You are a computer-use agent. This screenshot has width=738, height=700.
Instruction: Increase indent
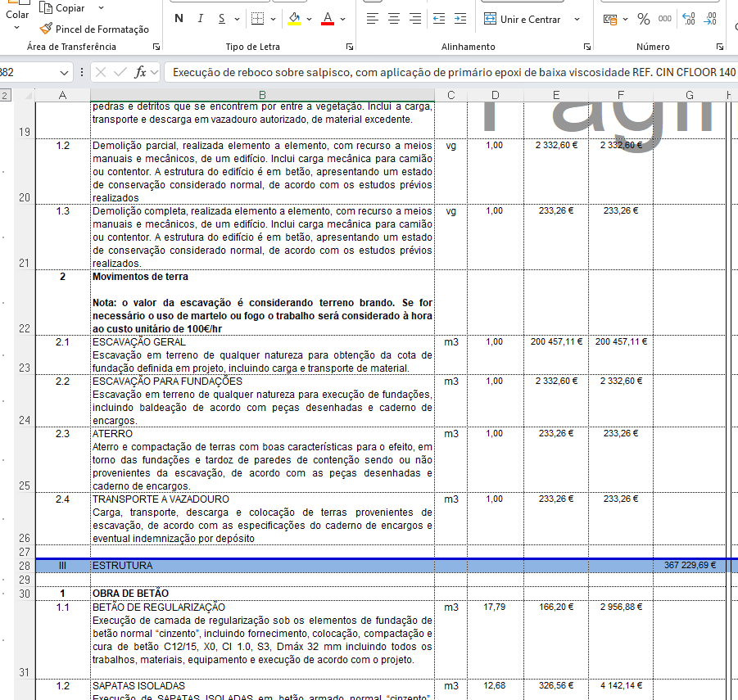460,19
